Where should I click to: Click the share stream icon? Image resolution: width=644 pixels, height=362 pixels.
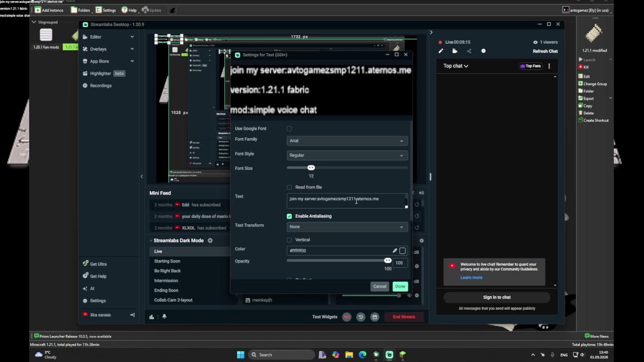[x=469, y=51]
